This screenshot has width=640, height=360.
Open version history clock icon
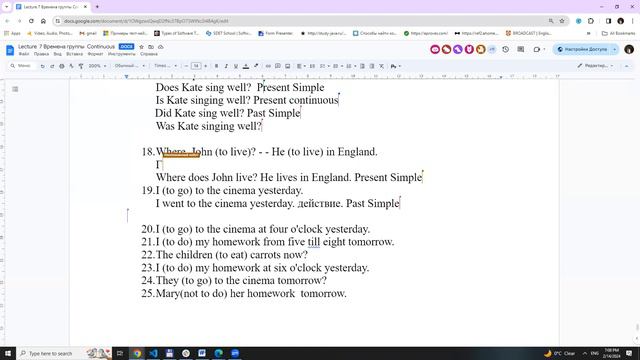tap(506, 49)
